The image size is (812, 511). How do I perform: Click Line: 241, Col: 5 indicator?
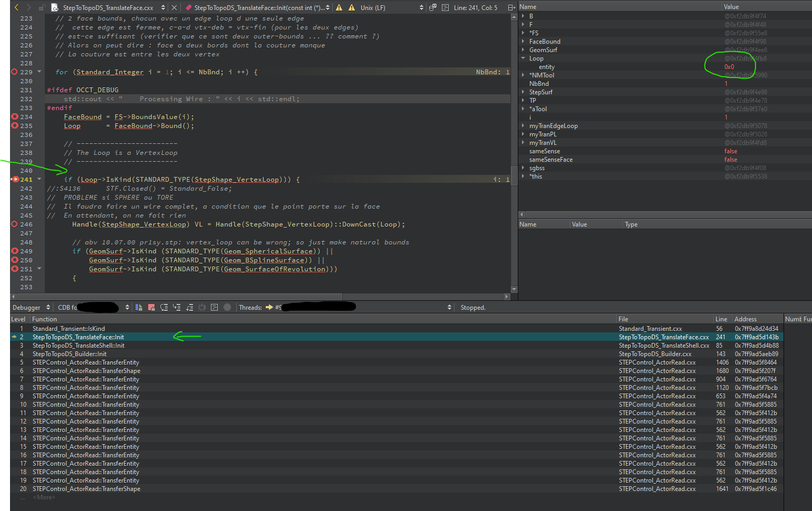point(475,7)
